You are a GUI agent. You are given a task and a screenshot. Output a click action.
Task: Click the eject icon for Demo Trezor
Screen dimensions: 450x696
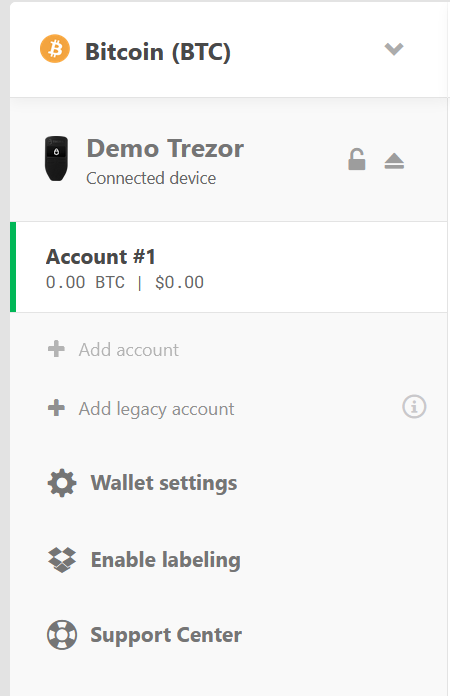pyautogui.click(x=394, y=161)
